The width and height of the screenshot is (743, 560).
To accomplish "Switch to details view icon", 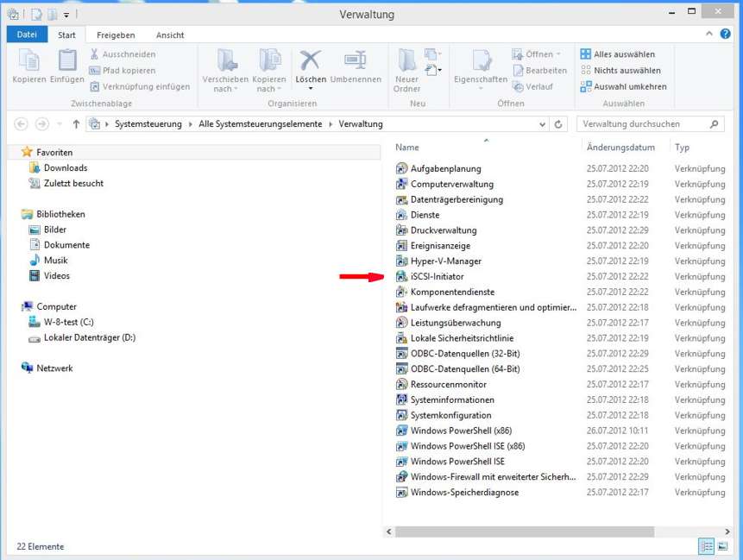I will click(x=706, y=546).
